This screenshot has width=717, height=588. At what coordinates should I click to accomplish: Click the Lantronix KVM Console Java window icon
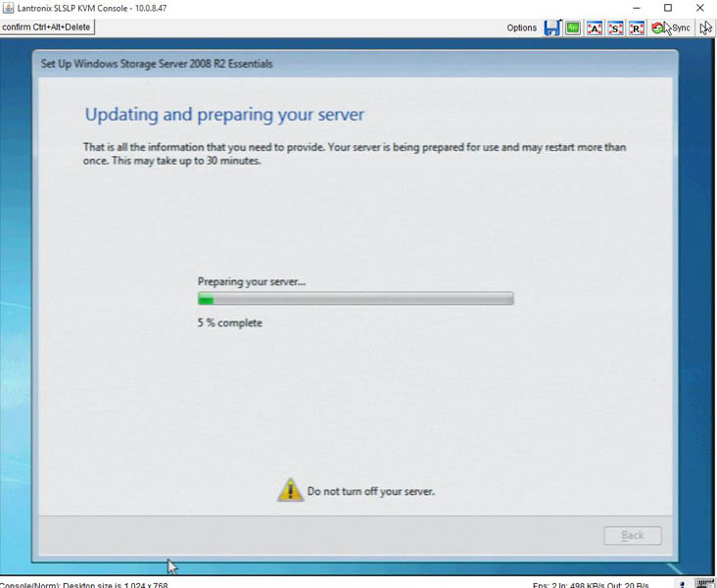click(x=8, y=8)
